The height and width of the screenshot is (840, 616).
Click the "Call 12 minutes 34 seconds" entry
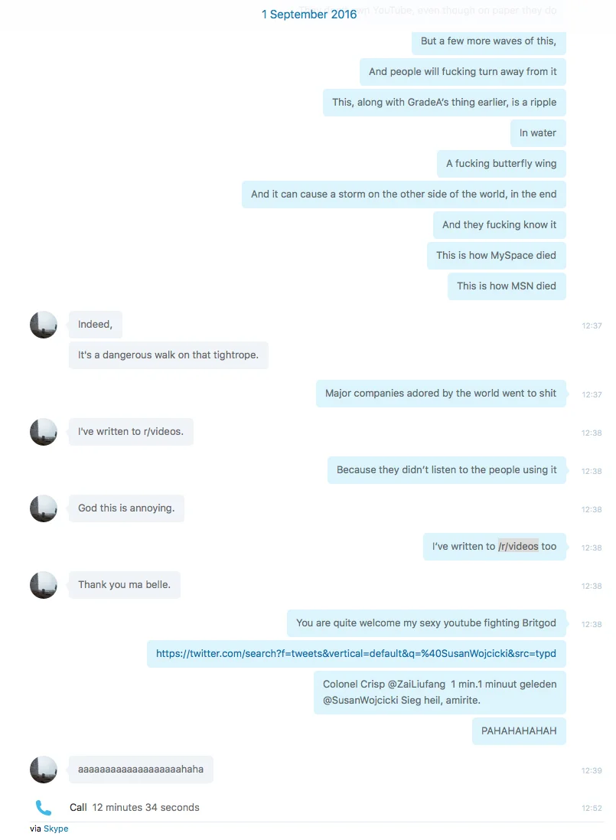[135, 807]
